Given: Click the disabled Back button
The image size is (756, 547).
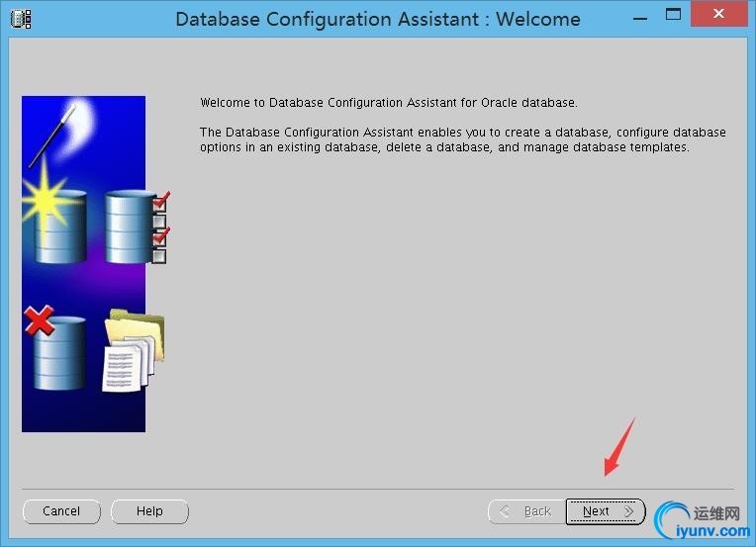Looking at the screenshot, I should tap(527, 511).
